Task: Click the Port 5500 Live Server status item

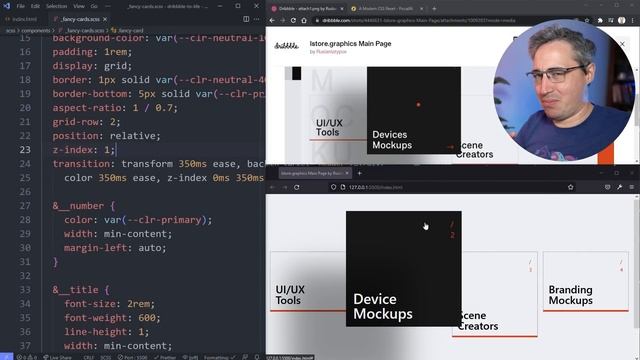Action: point(133,357)
